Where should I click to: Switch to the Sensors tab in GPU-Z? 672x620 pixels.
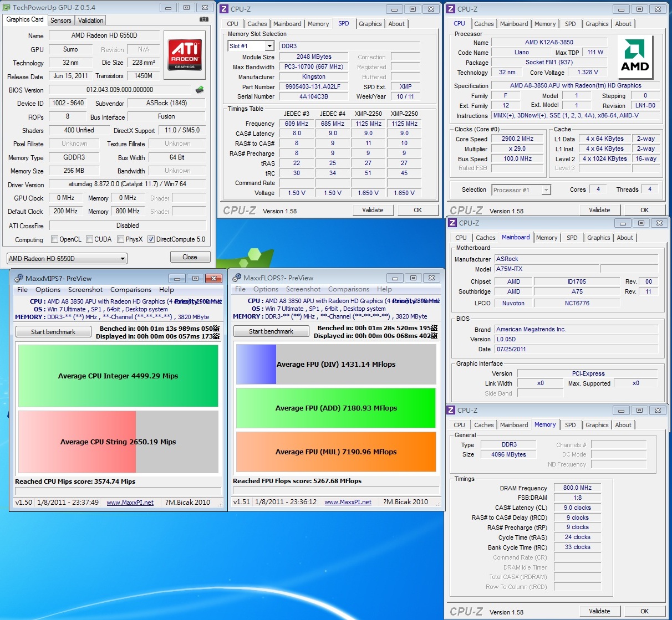pyautogui.click(x=61, y=21)
